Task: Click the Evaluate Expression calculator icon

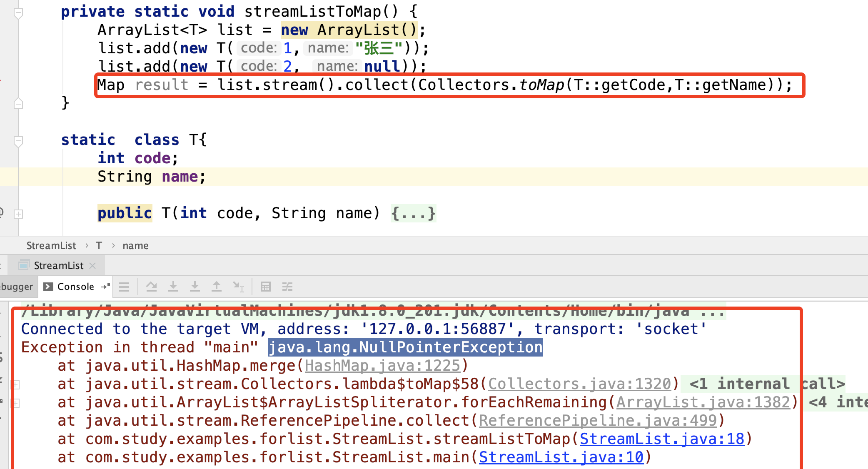Action: pos(265,287)
